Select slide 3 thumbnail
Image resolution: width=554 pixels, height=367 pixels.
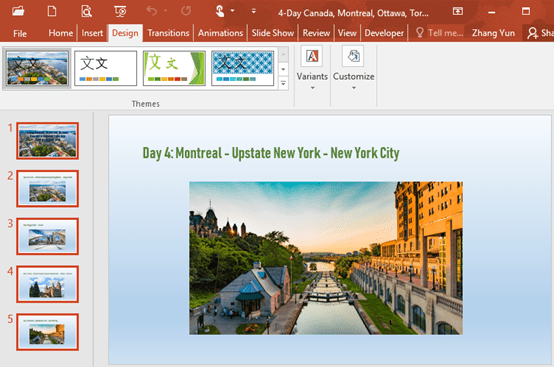tap(47, 236)
